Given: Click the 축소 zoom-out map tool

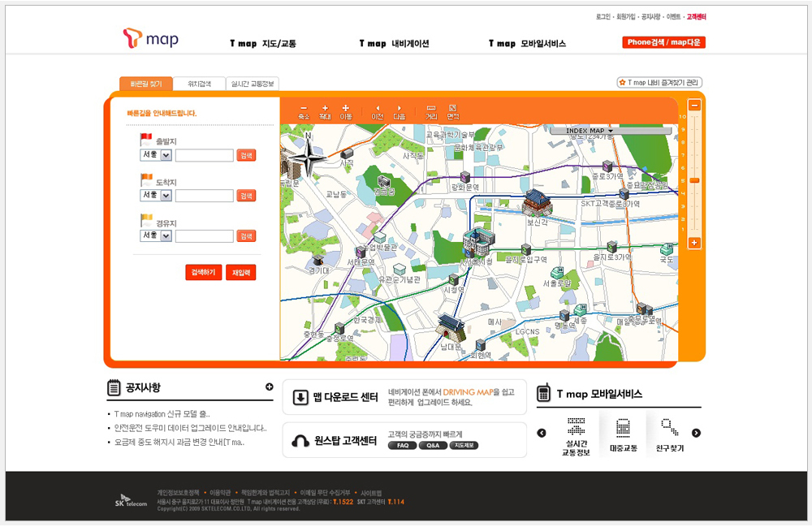Looking at the screenshot, I should coord(304,111).
